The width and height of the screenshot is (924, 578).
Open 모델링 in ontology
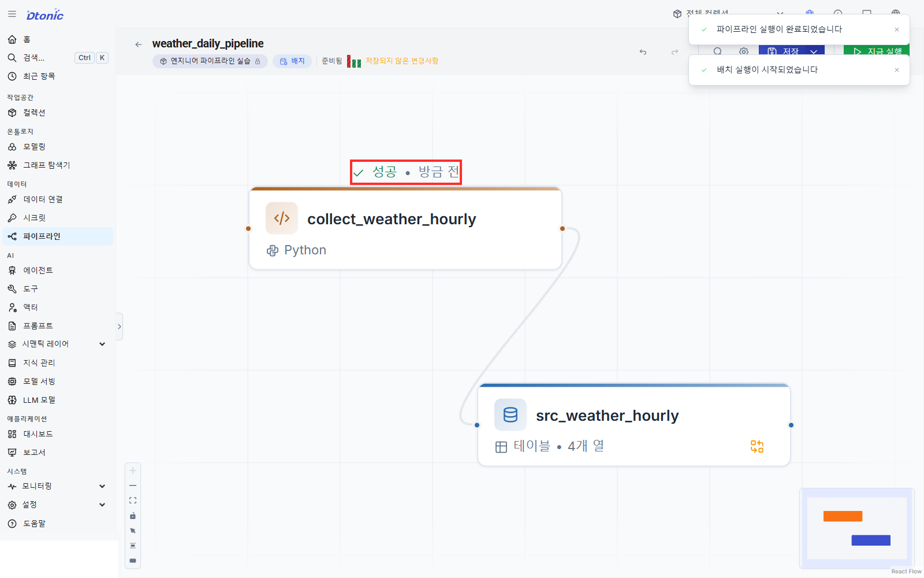pos(58,147)
